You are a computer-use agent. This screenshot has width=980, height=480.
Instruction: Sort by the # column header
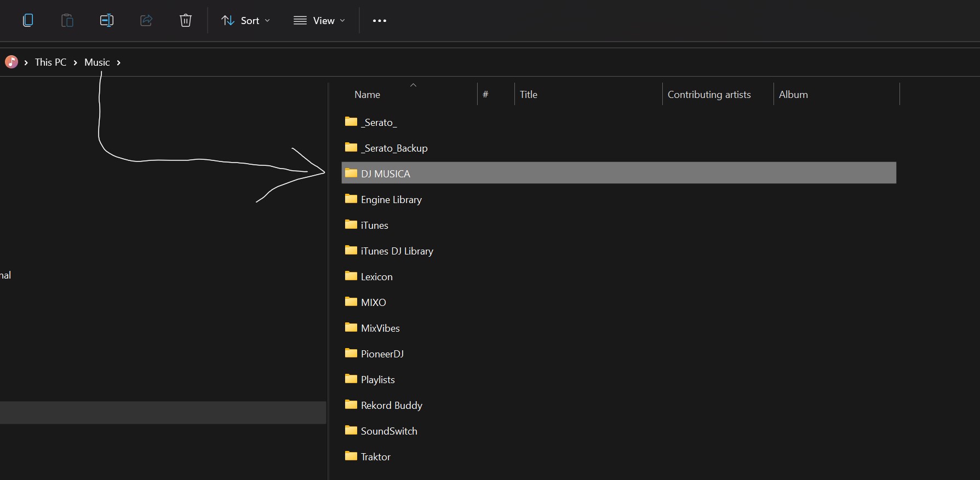[485, 95]
